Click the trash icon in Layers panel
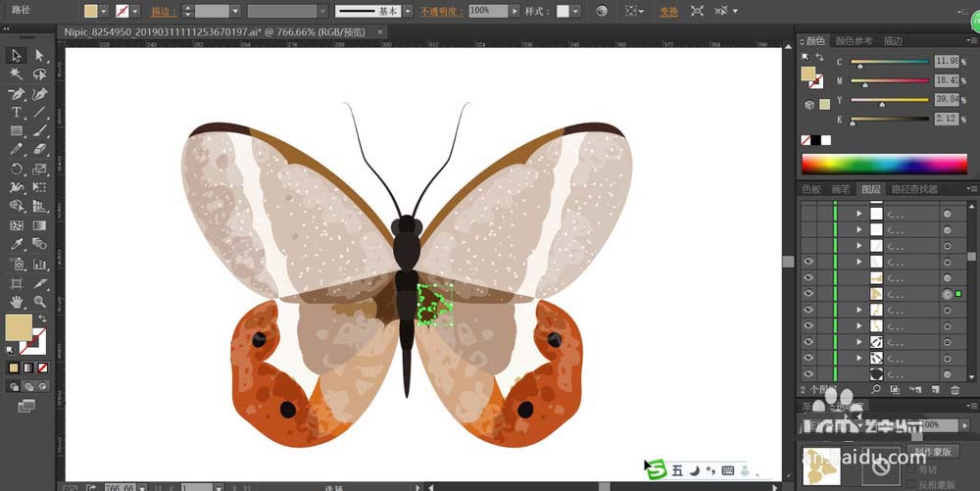980x491 pixels. 955,390
